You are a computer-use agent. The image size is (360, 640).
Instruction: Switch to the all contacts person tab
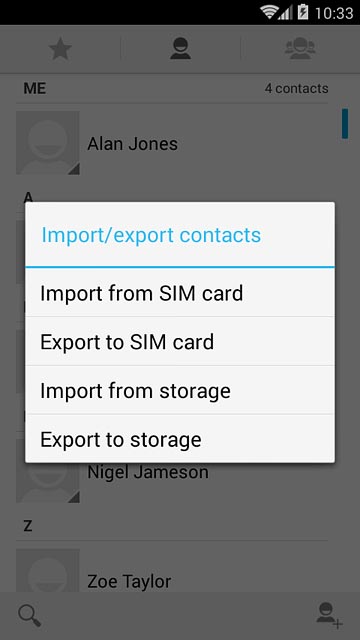(180, 49)
